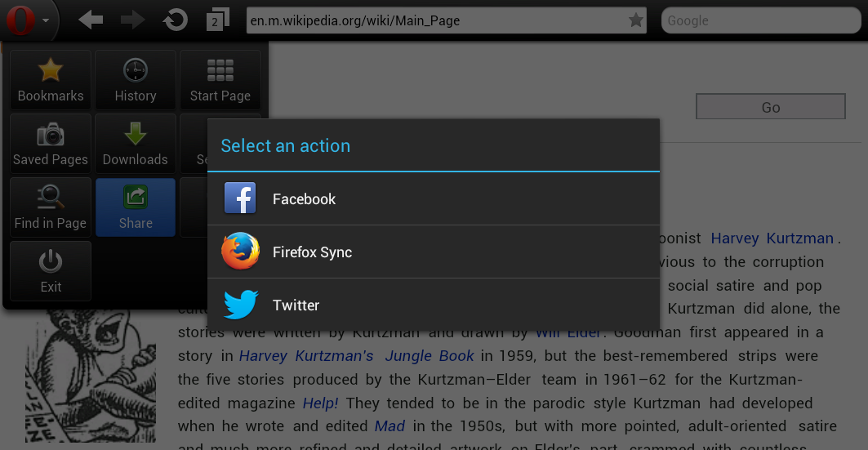
Task: Share via Firefox Sync
Action: point(434,252)
